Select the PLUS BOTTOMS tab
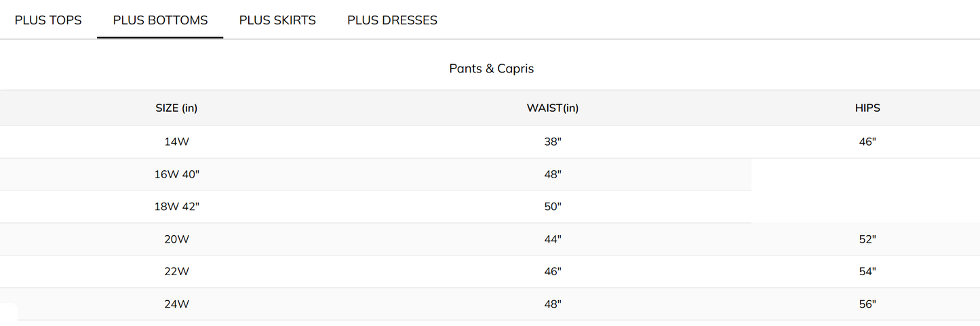 pyautogui.click(x=160, y=20)
